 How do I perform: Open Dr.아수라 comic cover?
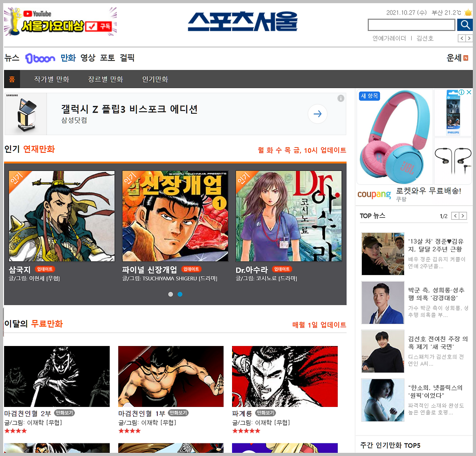[289, 216]
